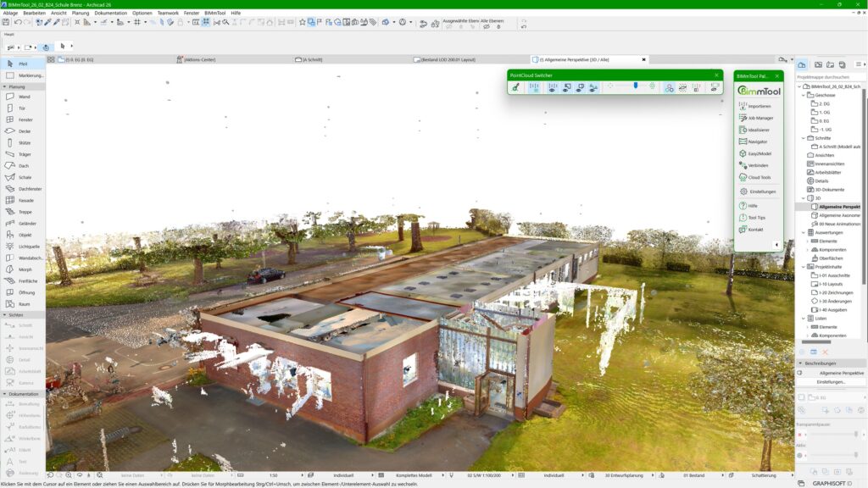The image size is (868, 488).
Task: Toggle the clipping display in PointCloud Switcher
Action: pyautogui.click(x=568, y=88)
